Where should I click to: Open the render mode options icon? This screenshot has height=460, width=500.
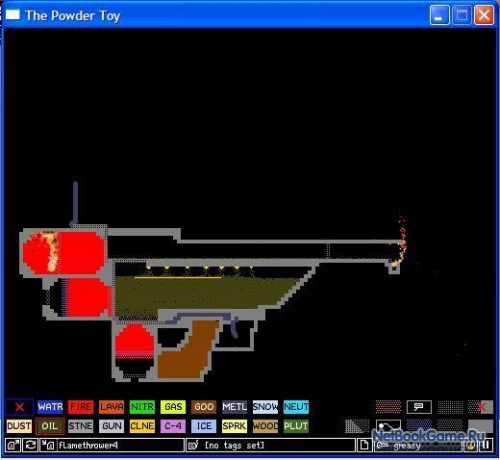pyautogui.click(x=470, y=445)
